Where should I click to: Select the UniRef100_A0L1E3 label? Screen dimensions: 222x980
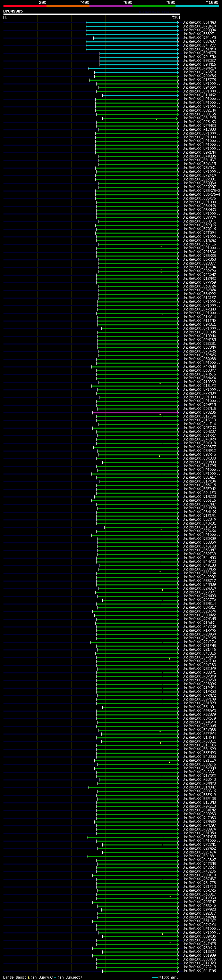(199, 493)
